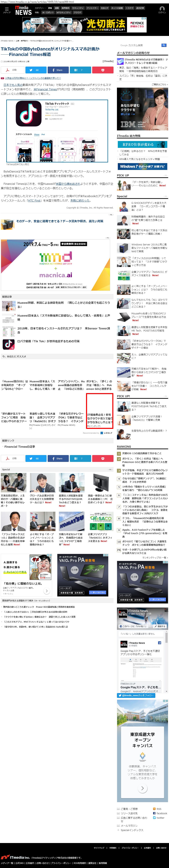Select the クリエイター category tab
Image resolution: width=169 pixels, height=868 pixels.
tap(92, 8)
